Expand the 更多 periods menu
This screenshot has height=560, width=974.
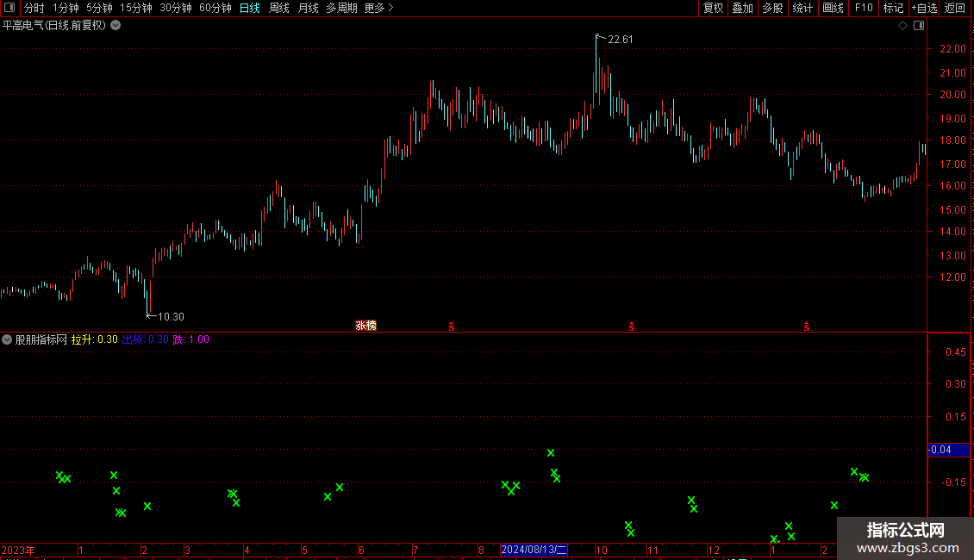tap(378, 8)
